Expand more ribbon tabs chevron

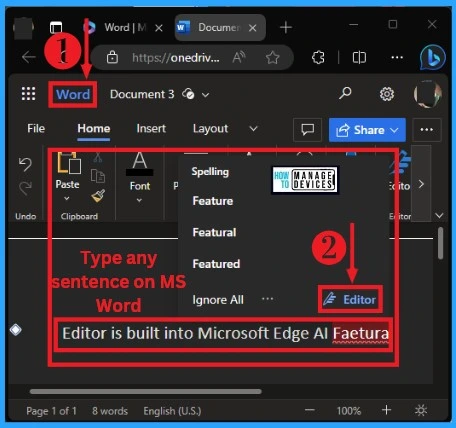pos(253,129)
